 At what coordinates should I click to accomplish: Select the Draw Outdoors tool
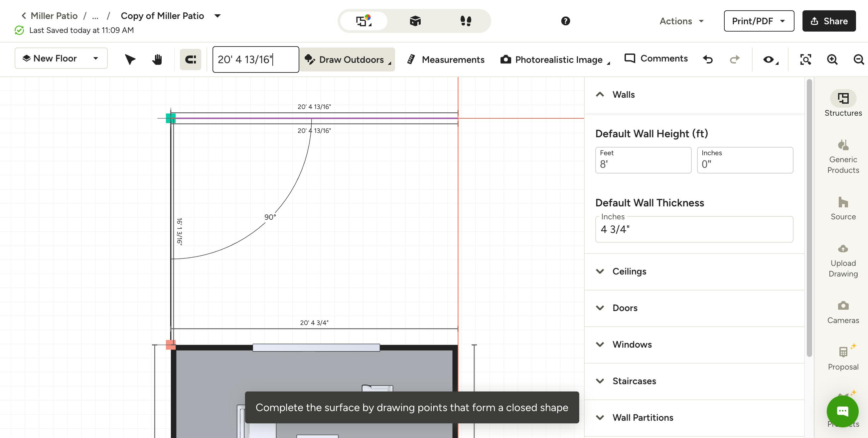(x=347, y=59)
